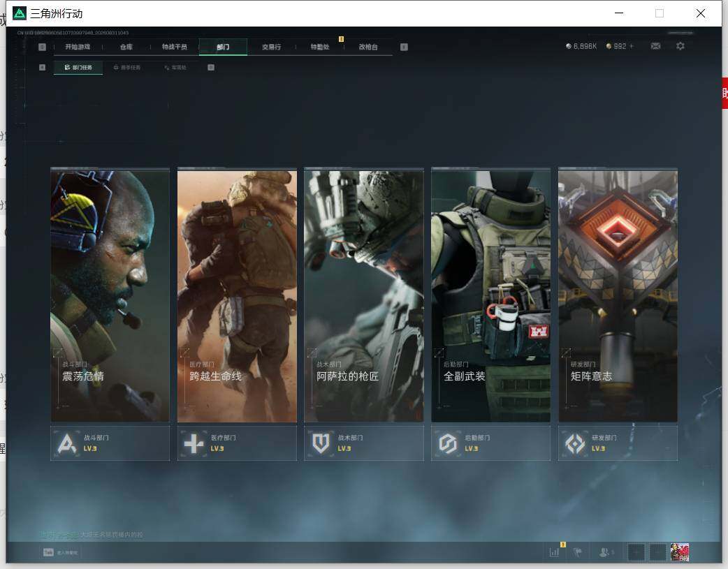Click the key-hint icon at the sub-tab row's end
This screenshot has width=728, height=569.
[211, 67]
